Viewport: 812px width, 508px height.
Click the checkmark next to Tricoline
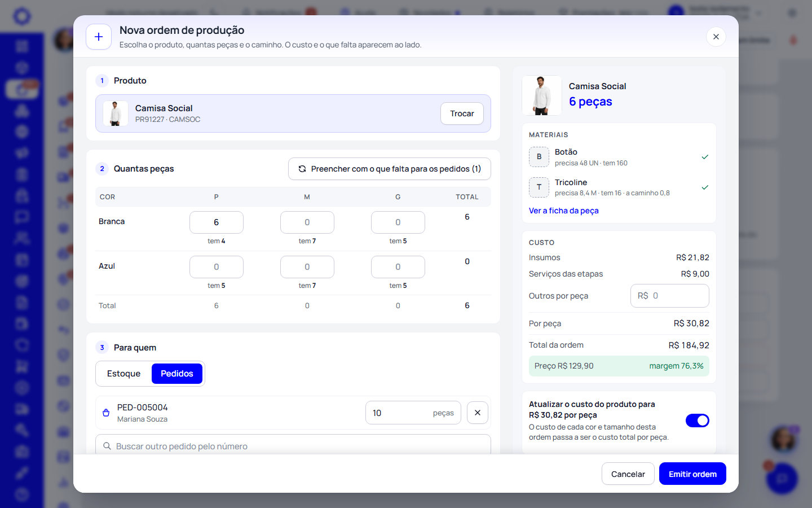click(705, 187)
